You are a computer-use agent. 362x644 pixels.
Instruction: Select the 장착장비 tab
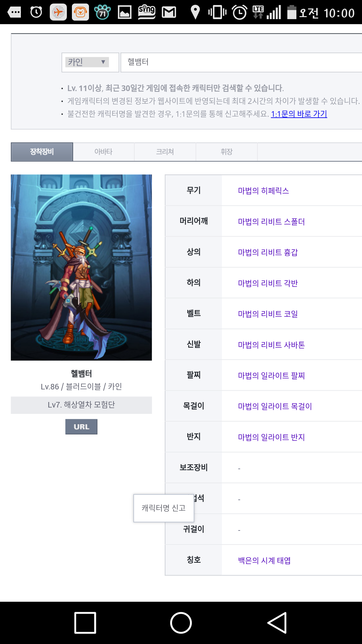42,152
